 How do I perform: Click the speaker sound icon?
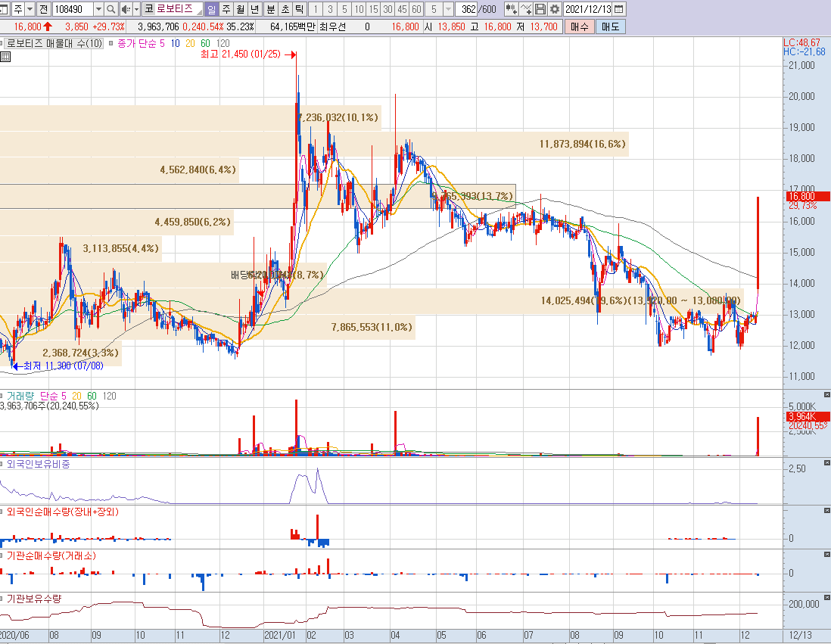click(126, 9)
